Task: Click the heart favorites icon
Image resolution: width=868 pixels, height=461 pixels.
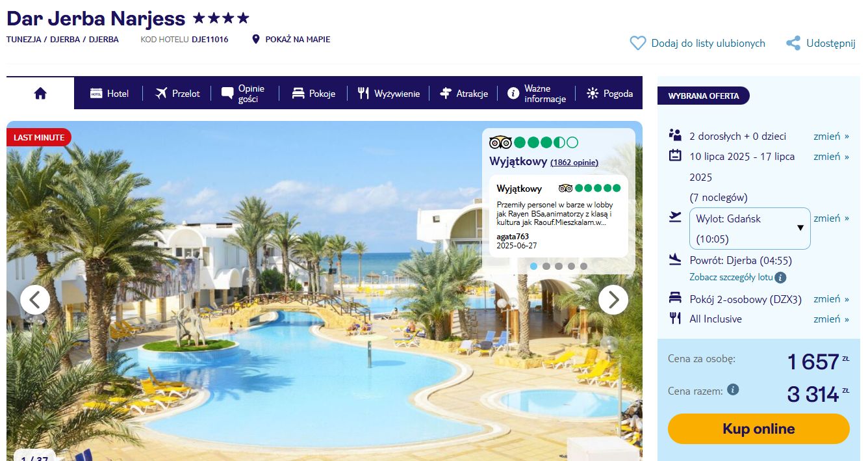Action: 638,44
